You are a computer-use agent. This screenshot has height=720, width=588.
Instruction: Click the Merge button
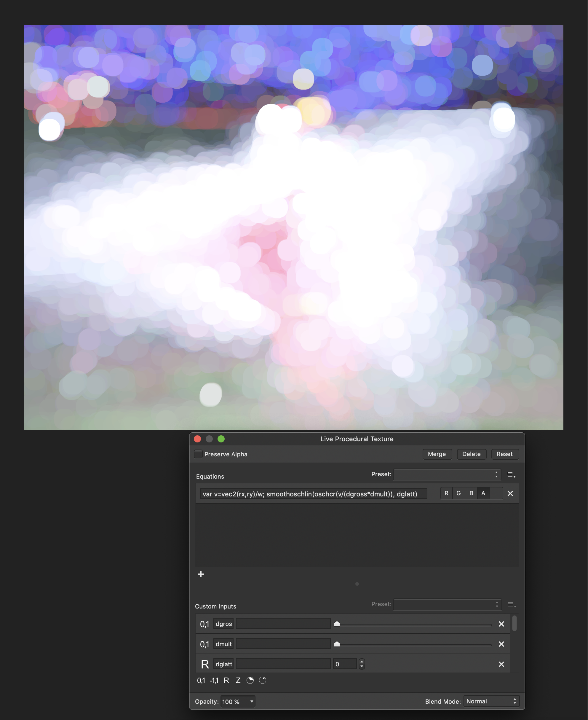tap(437, 454)
